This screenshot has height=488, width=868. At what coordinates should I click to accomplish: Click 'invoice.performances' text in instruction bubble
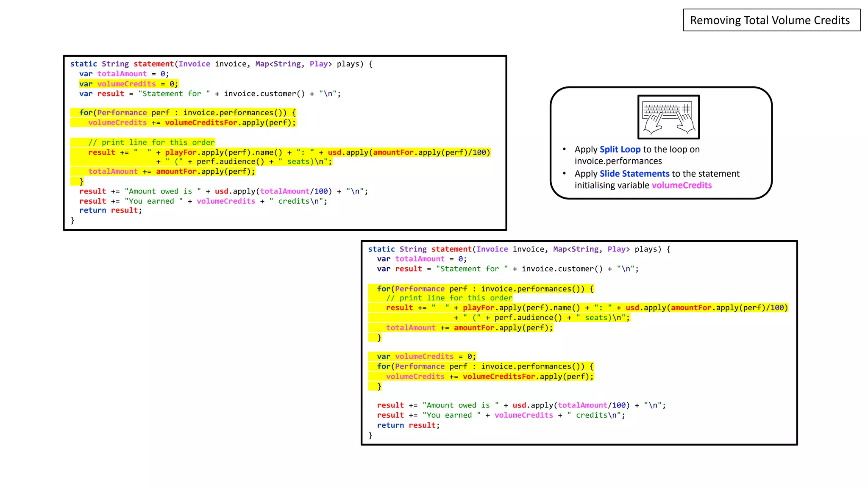(x=618, y=161)
